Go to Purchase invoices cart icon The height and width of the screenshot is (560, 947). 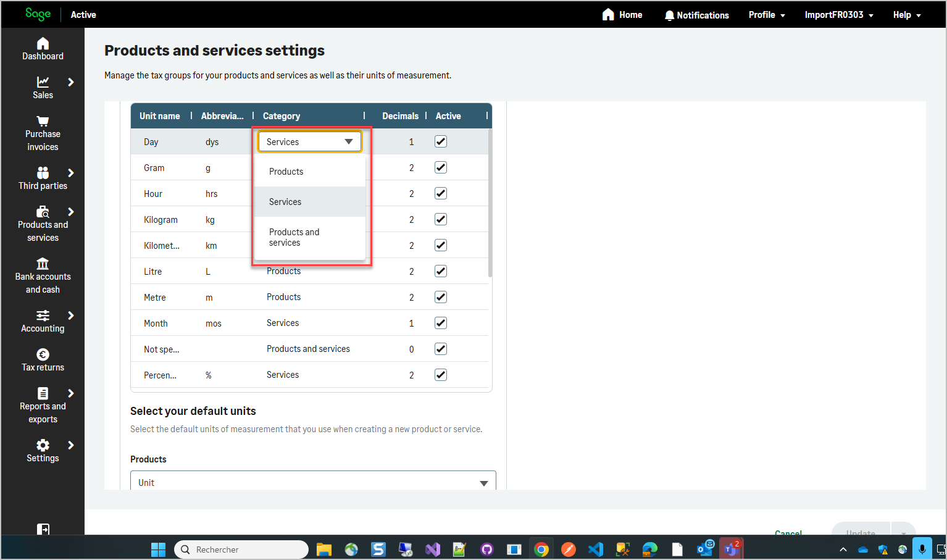pos(43,121)
